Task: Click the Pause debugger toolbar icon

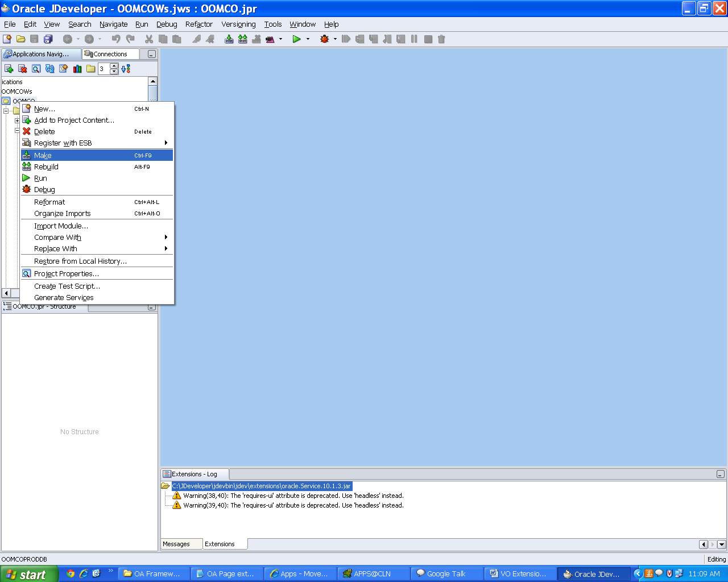Action: [414, 39]
